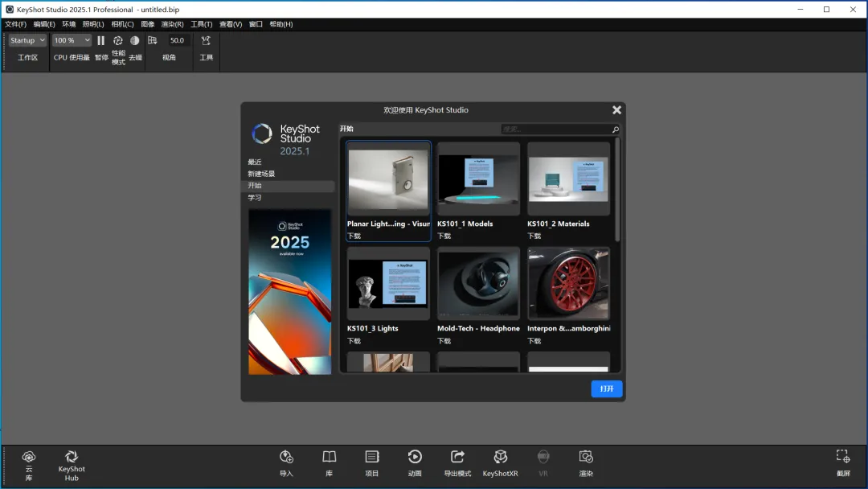Select the KS101_3 Lights thumbnail
Screen dimensions: 868x489
[x=388, y=284]
